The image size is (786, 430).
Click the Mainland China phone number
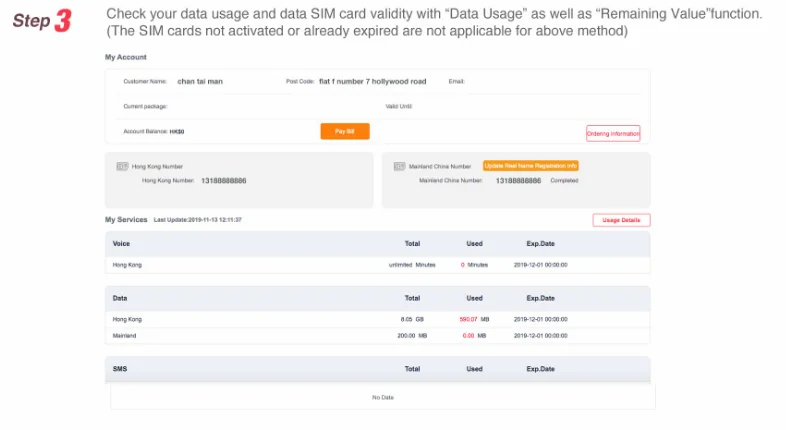point(518,181)
